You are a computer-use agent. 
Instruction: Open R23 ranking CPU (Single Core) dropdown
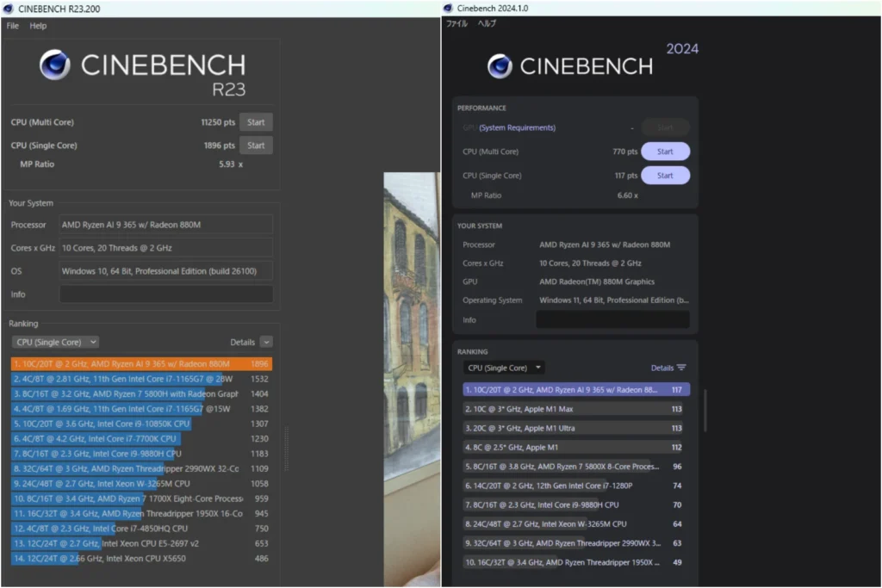point(56,342)
